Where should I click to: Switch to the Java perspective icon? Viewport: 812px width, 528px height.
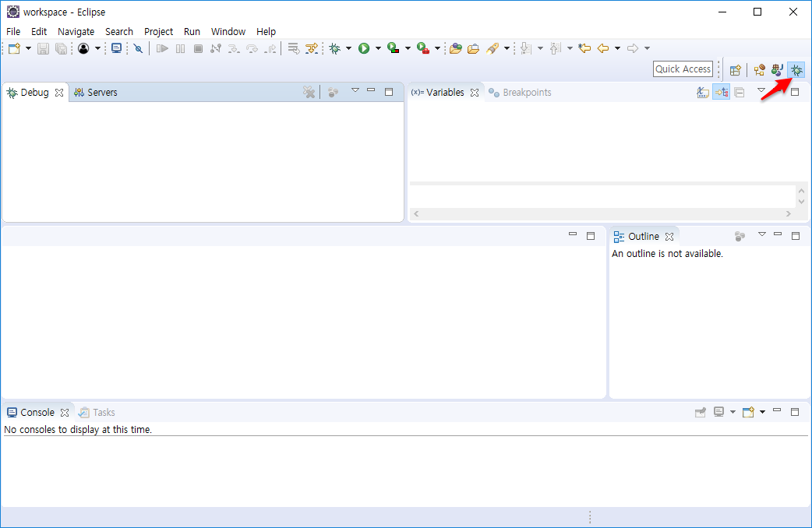(x=777, y=70)
